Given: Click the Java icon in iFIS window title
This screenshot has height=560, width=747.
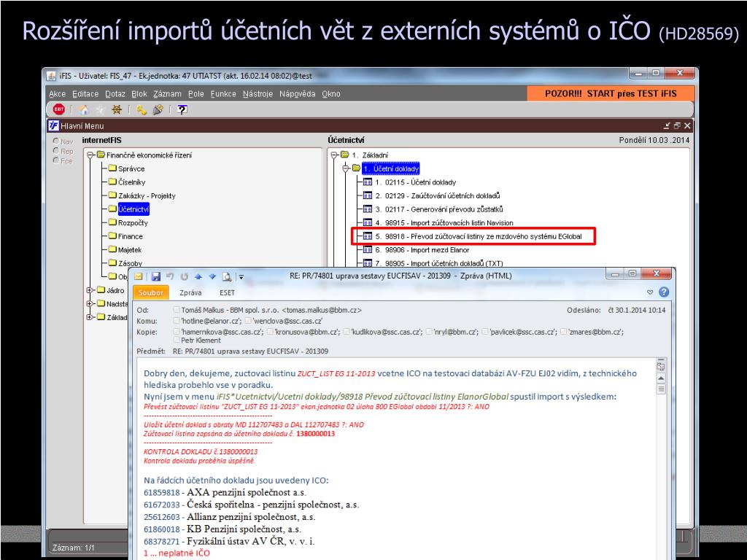Looking at the screenshot, I should tap(51, 76).
